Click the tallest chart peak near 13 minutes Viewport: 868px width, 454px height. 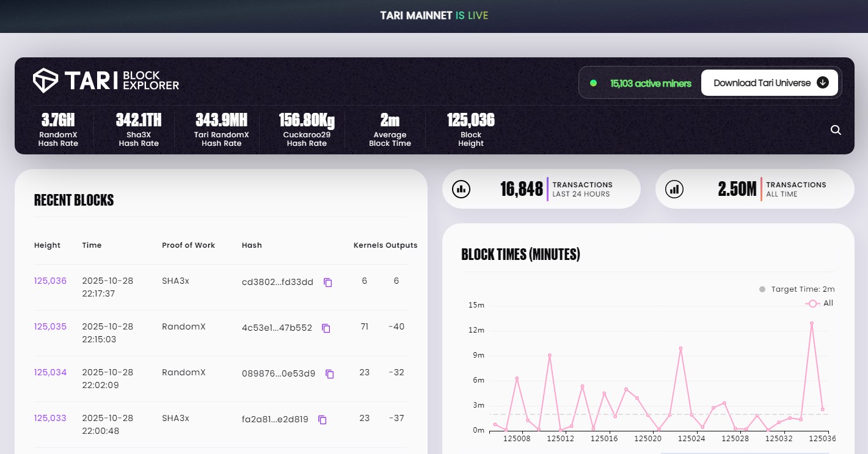point(812,323)
